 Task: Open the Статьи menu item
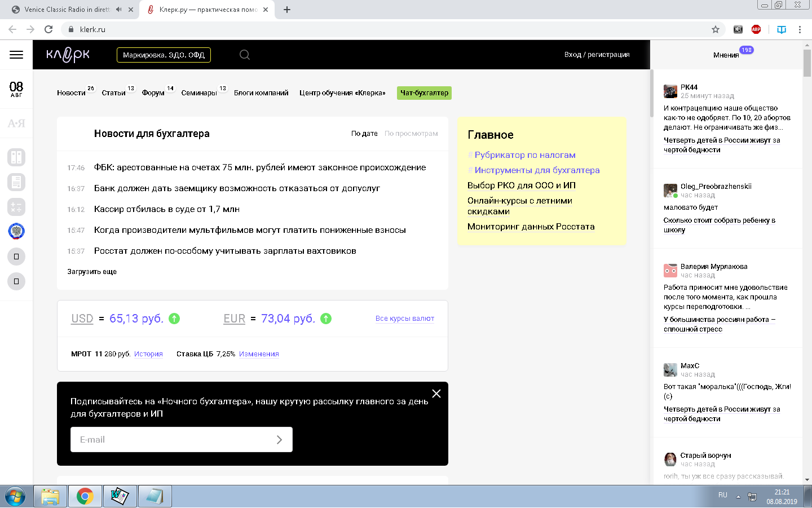113,93
